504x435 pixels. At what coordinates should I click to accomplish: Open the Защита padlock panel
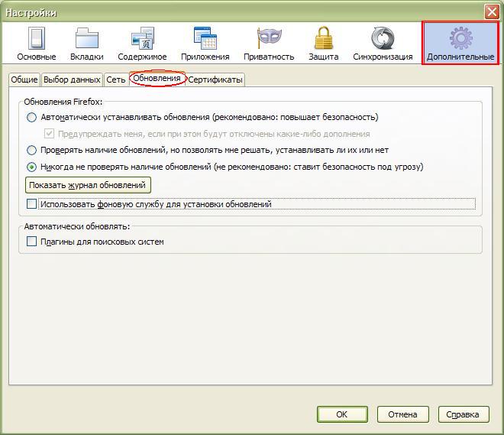[x=323, y=44]
